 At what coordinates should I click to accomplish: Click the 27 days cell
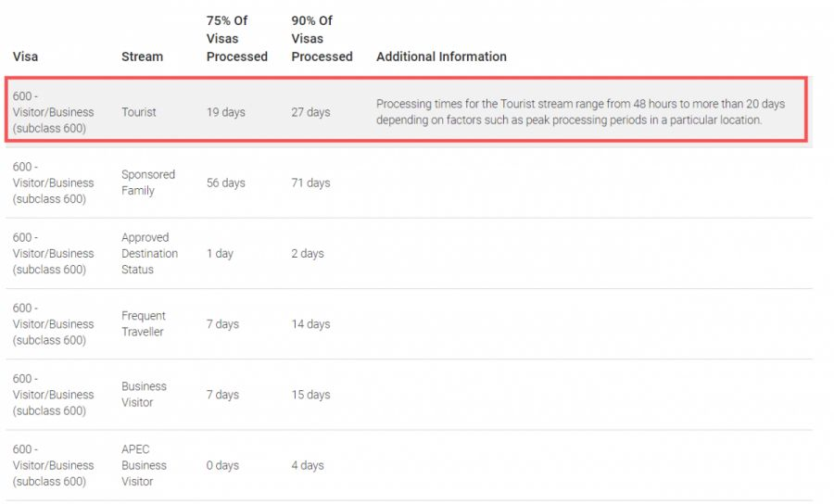[310, 112]
